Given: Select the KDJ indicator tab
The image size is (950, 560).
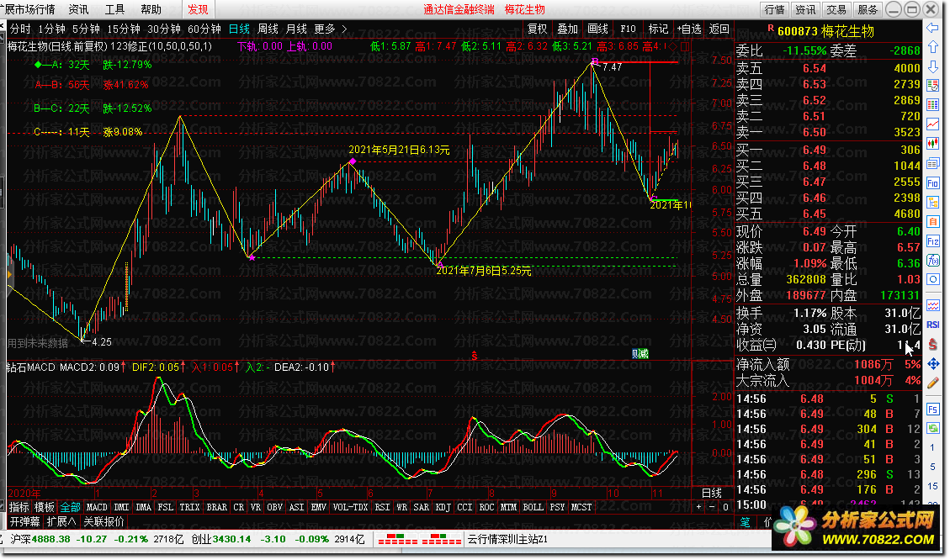Looking at the screenshot, I should [x=443, y=507].
